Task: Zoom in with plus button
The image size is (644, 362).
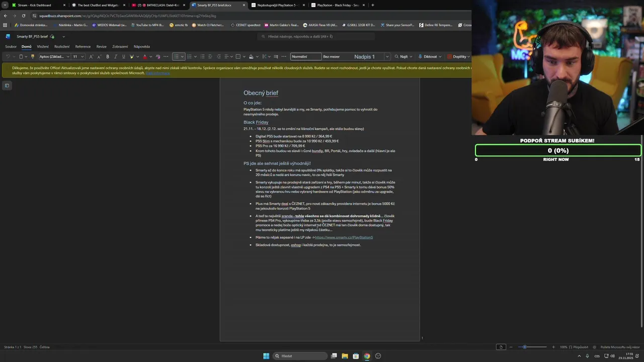Action: [x=553, y=347]
